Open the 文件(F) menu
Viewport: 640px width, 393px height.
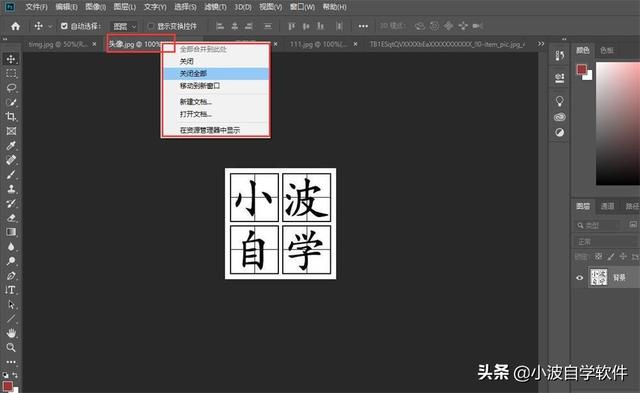(36, 7)
